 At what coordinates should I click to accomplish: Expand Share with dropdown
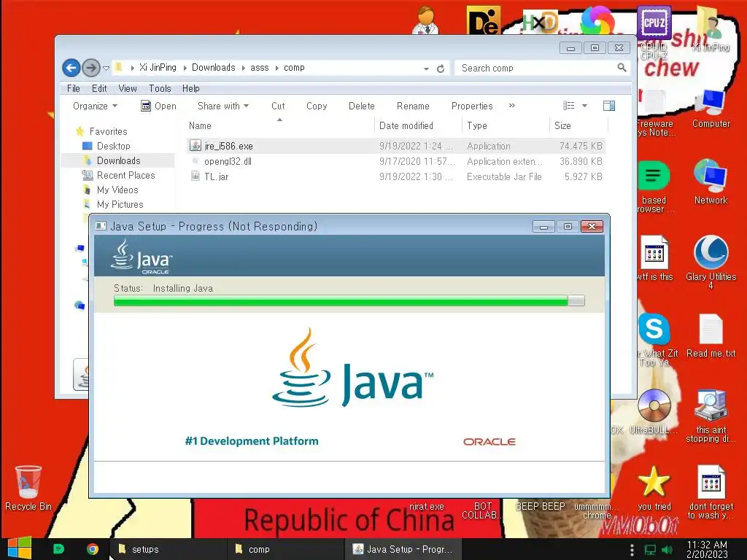point(223,106)
